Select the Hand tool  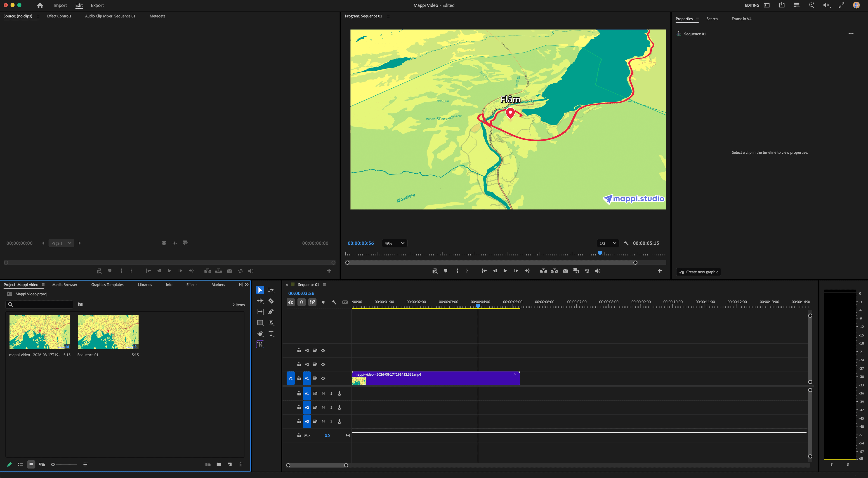(x=260, y=333)
